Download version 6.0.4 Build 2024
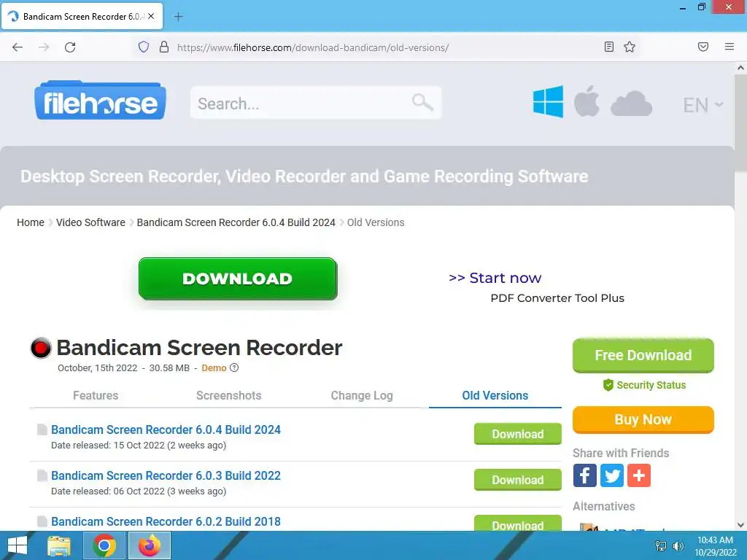Image resolution: width=747 pixels, height=560 pixels. tap(518, 434)
